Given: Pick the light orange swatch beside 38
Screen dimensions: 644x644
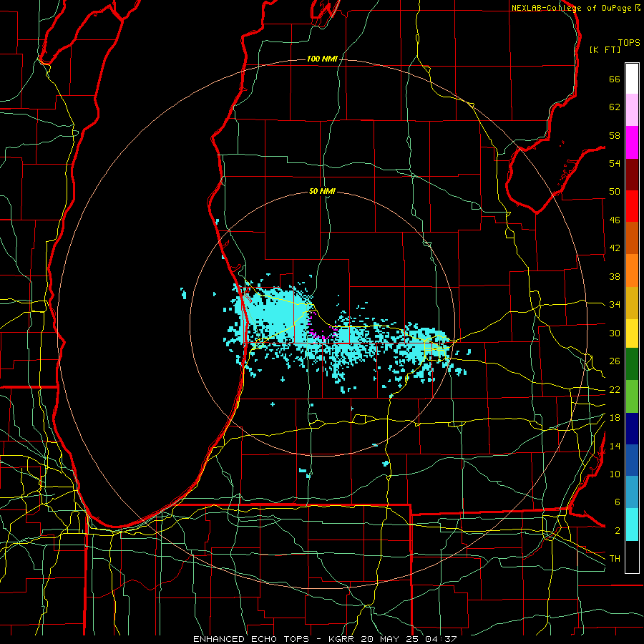Looking at the screenshot, I should pos(632,270).
